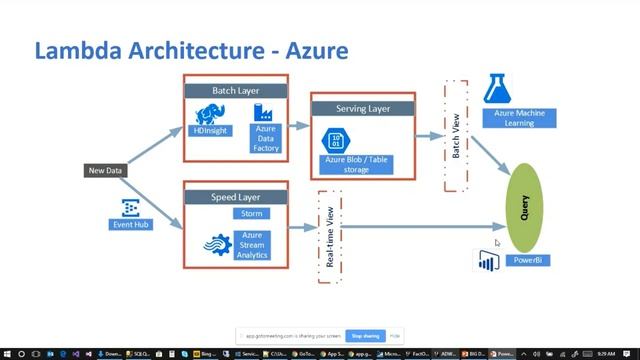The height and width of the screenshot is (360, 640).
Task: Switch to the SQL Q... taskbar window
Action: [138, 354]
